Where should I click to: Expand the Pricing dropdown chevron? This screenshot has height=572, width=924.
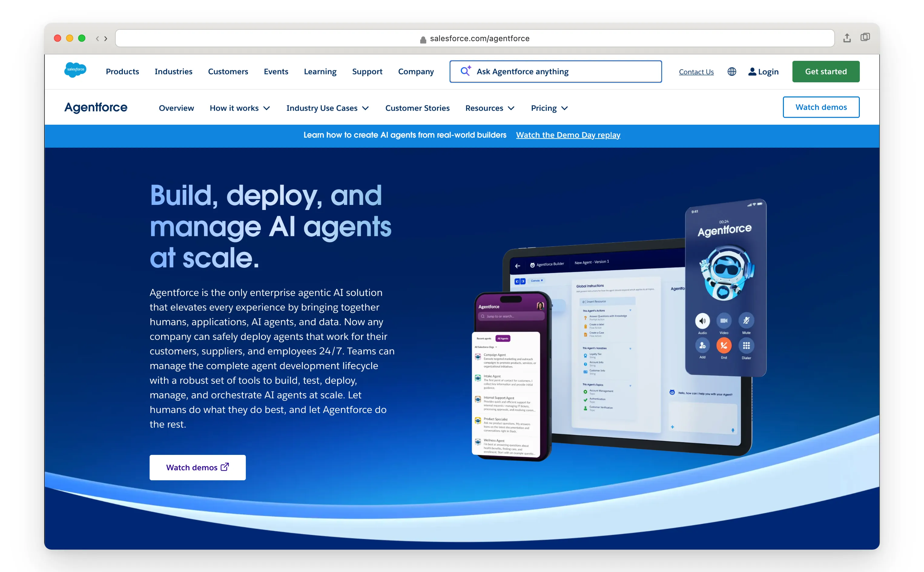[564, 108]
